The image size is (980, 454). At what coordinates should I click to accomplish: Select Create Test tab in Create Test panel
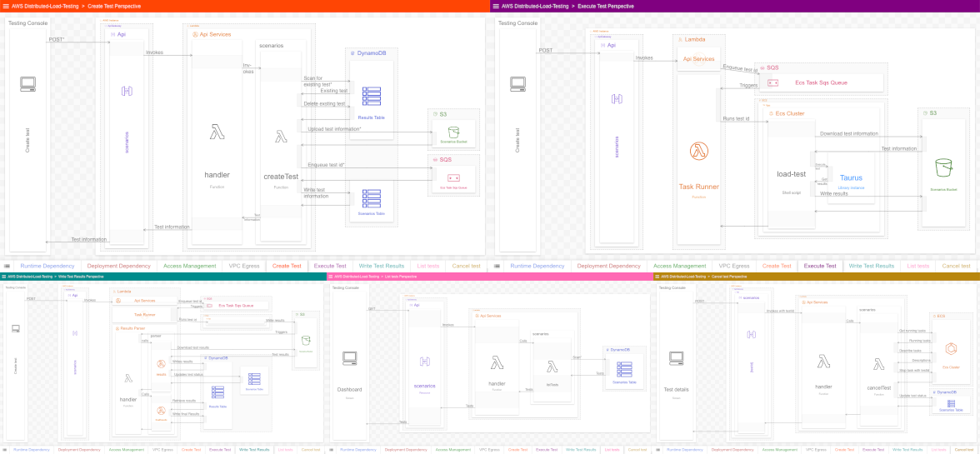[287, 266]
